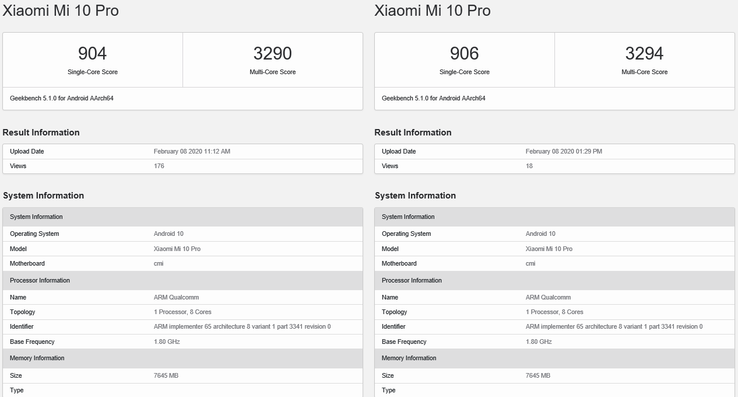Click the 3294 multi-core score
This screenshot has width=738, height=397.
644,53
